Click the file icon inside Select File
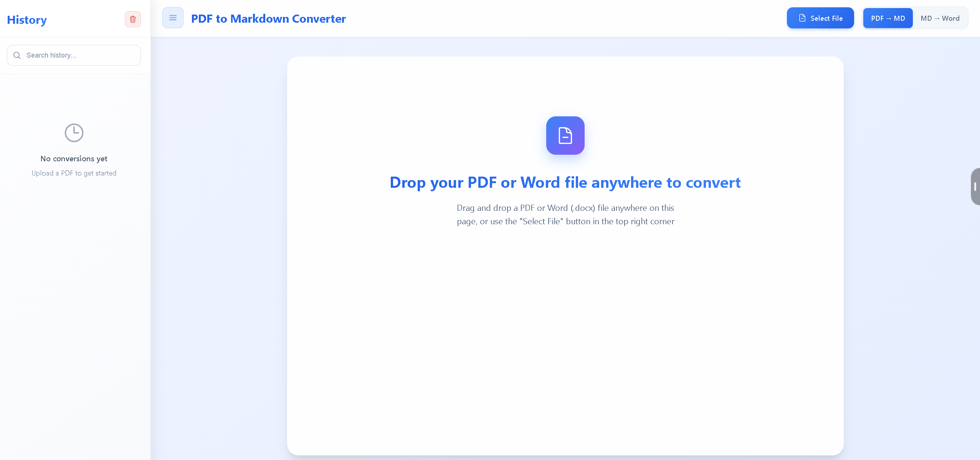This screenshot has height=460, width=980. pos(802,18)
